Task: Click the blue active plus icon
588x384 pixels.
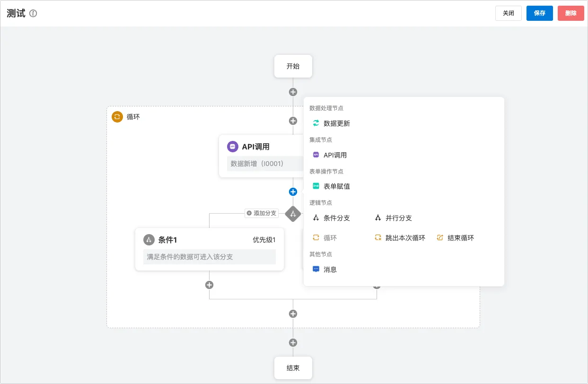Action: [293, 192]
